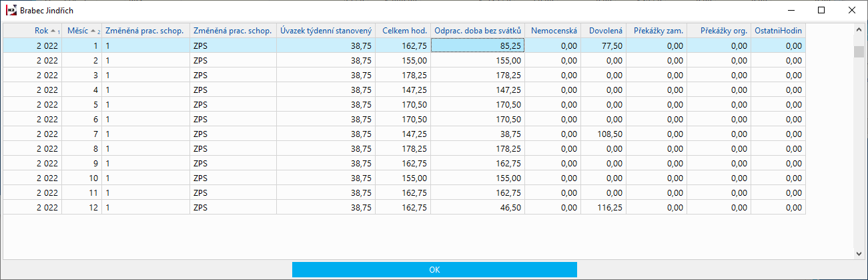The image size is (868, 280).
Task: Select the 162,75 Celkem hod. cell for month 12
Action: pos(403,207)
